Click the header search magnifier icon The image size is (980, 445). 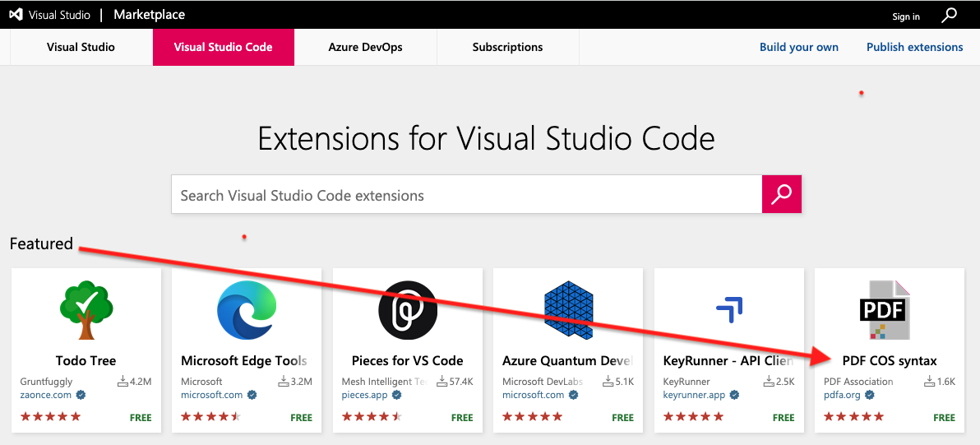click(x=949, y=15)
